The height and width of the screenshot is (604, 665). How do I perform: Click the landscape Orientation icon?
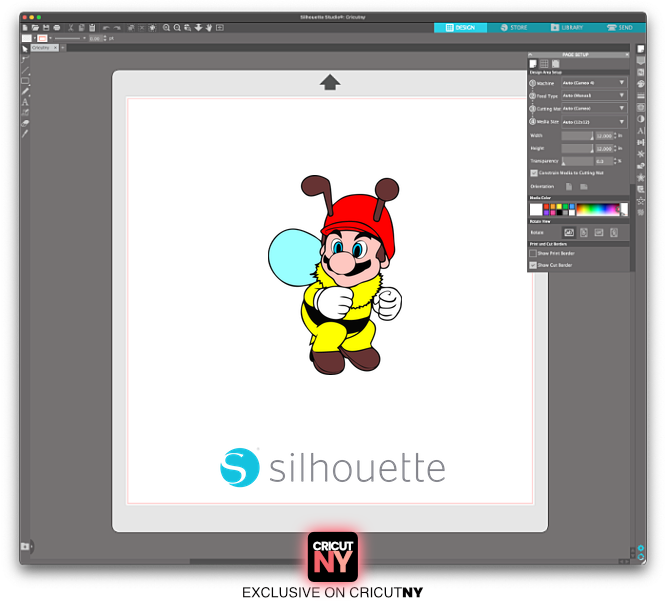point(584,187)
